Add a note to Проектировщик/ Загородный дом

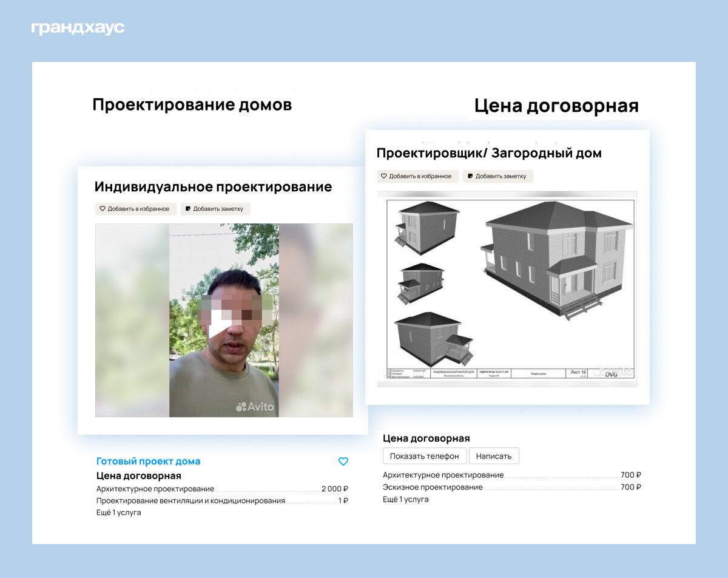497,176
